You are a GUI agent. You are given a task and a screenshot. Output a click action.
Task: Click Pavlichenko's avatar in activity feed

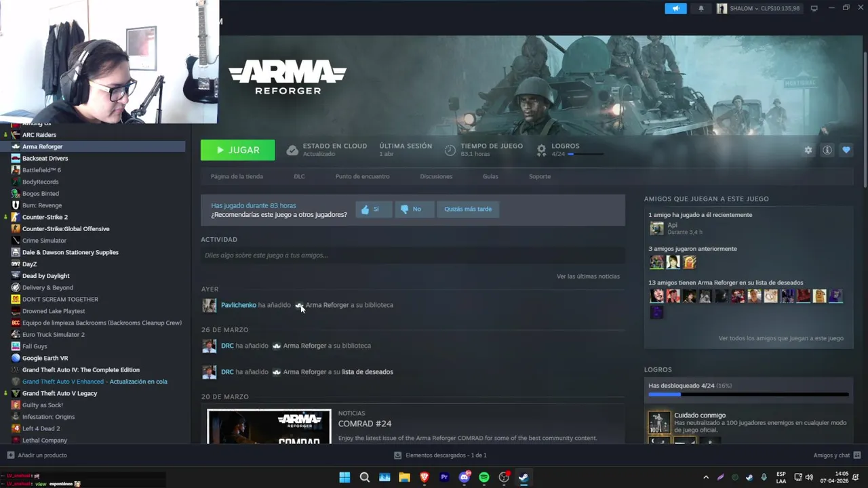(x=209, y=305)
